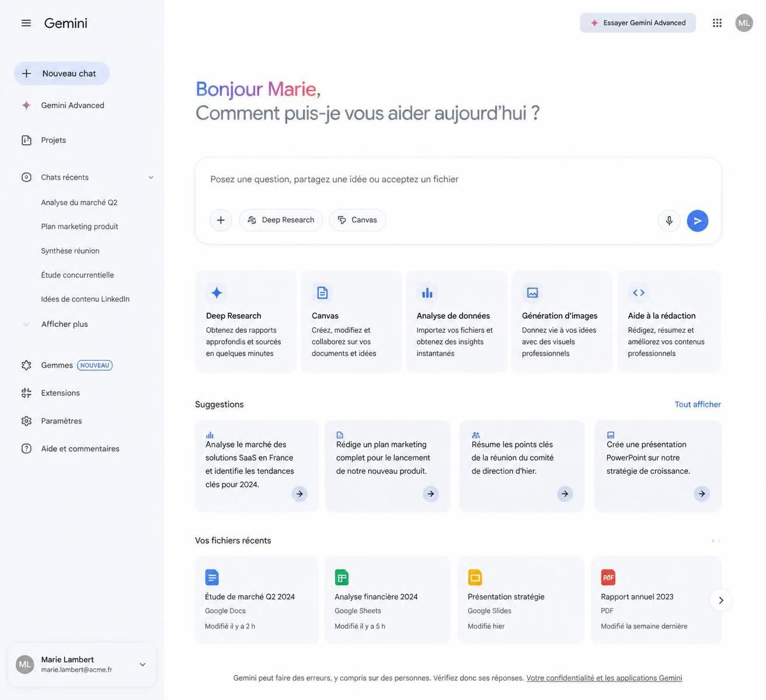Open the Génération d'images card
The image size is (766, 700).
(562, 321)
